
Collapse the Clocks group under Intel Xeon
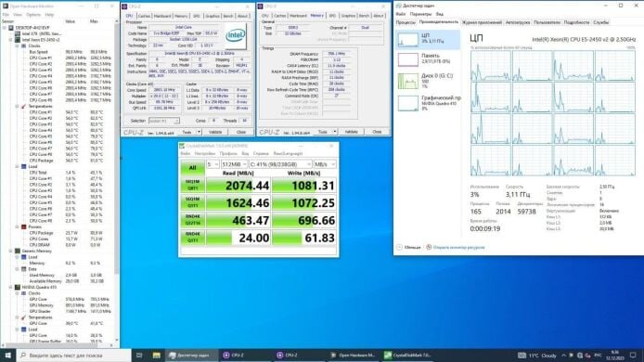18,46
